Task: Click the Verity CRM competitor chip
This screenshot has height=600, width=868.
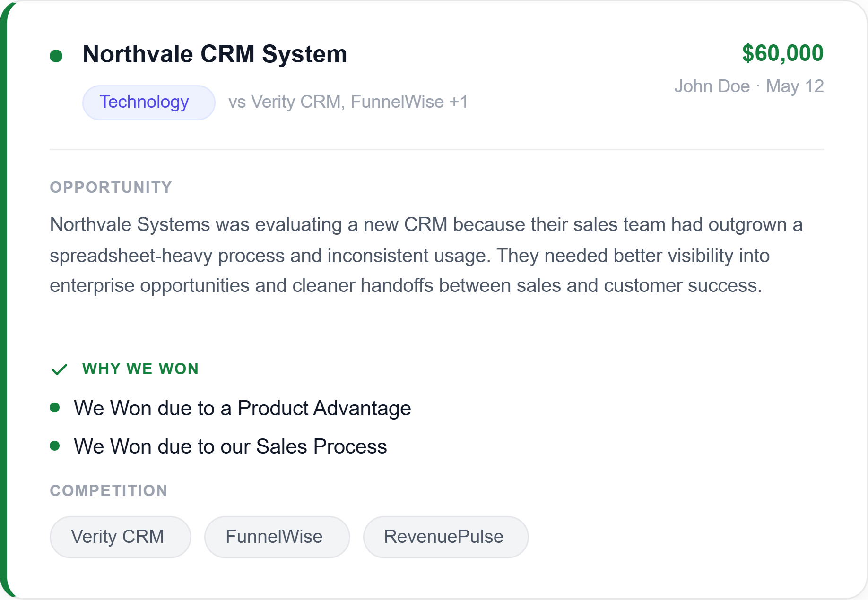Action: point(121,537)
